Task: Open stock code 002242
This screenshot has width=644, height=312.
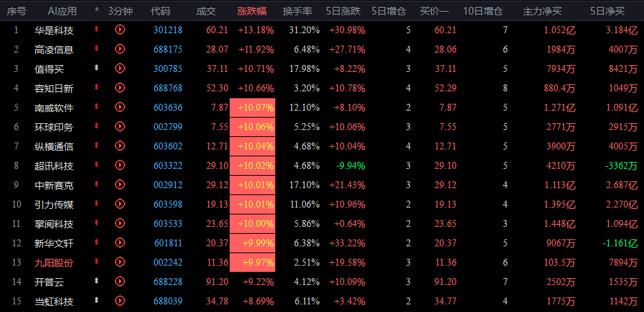Action: click(x=168, y=262)
